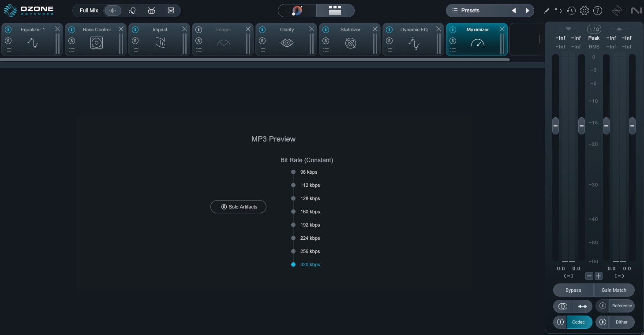The width and height of the screenshot is (644, 335).
Task: Open Equalizer 1 module presets list
Action: click(x=8, y=50)
